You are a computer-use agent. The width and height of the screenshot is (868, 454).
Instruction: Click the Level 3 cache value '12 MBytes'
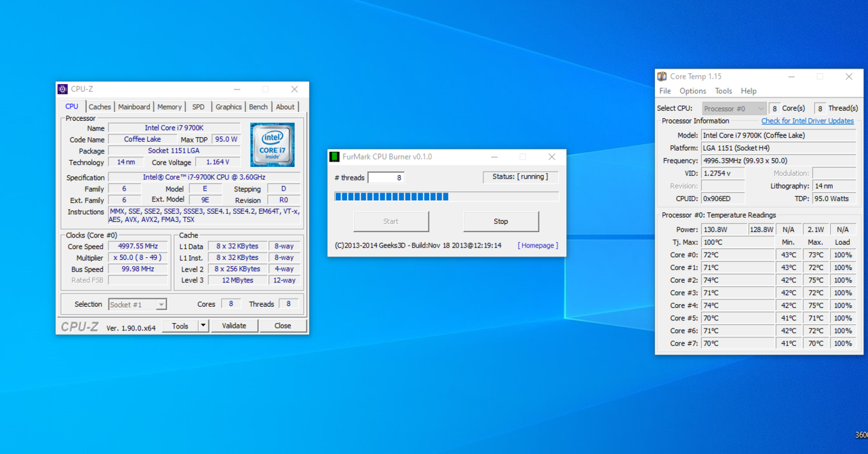(x=237, y=280)
